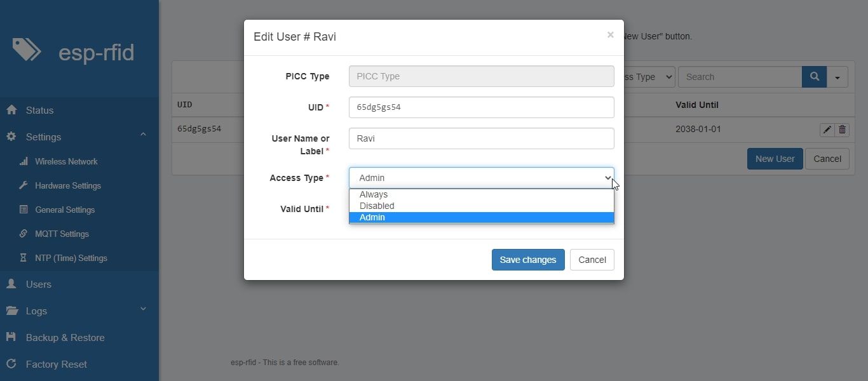Viewport: 868px width, 381px height.
Task: Open the Status page in sidebar
Action: pyautogui.click(x=39, y=110)
